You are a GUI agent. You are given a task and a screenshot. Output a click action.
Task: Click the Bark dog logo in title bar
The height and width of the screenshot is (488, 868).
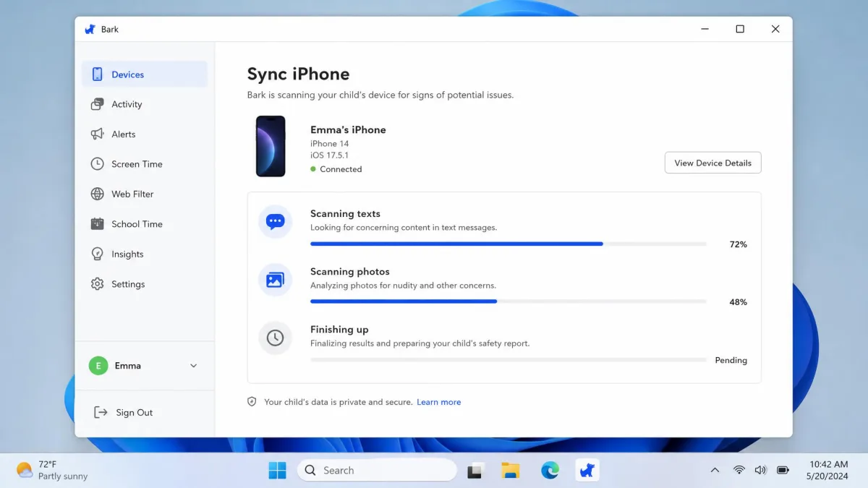[x=90, y=30]
